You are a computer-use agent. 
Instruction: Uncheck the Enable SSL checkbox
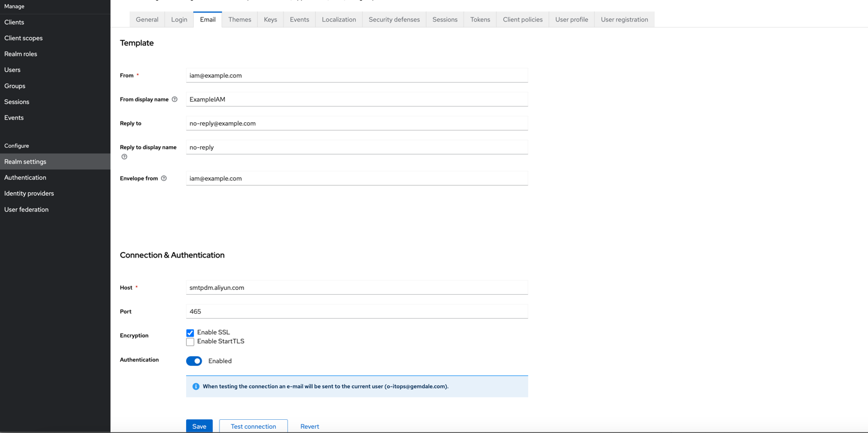190,333
